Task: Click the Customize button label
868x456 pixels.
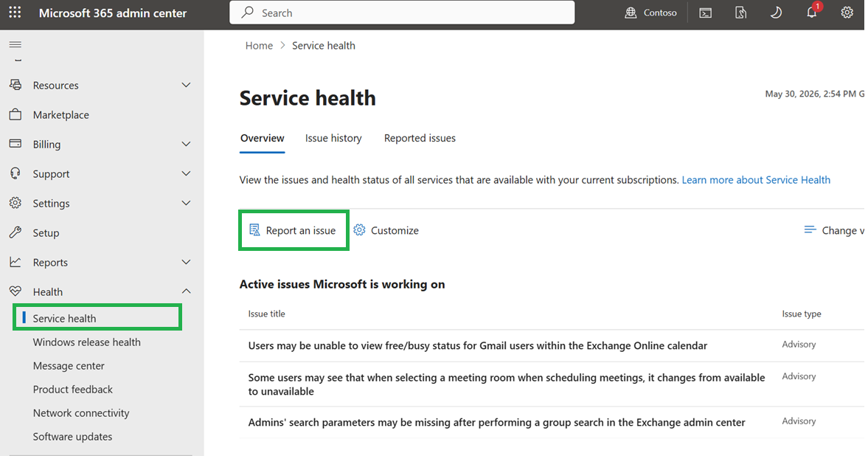Action: click(395, 230)
